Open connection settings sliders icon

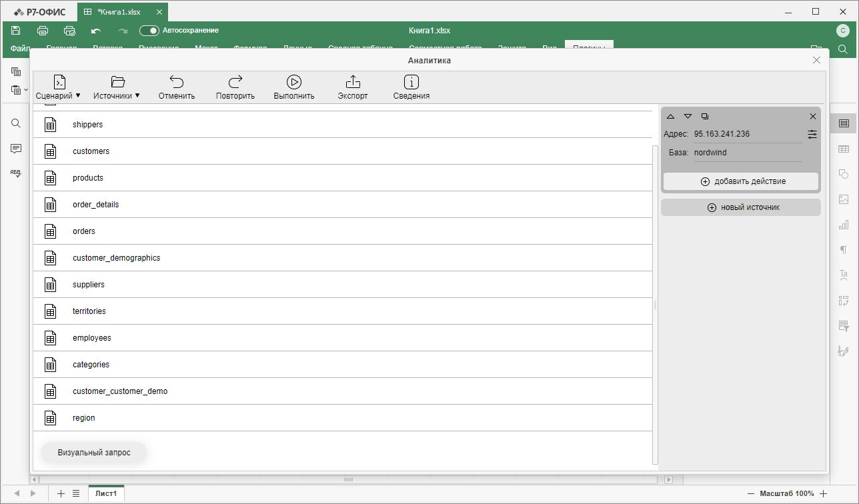(812, 134)
